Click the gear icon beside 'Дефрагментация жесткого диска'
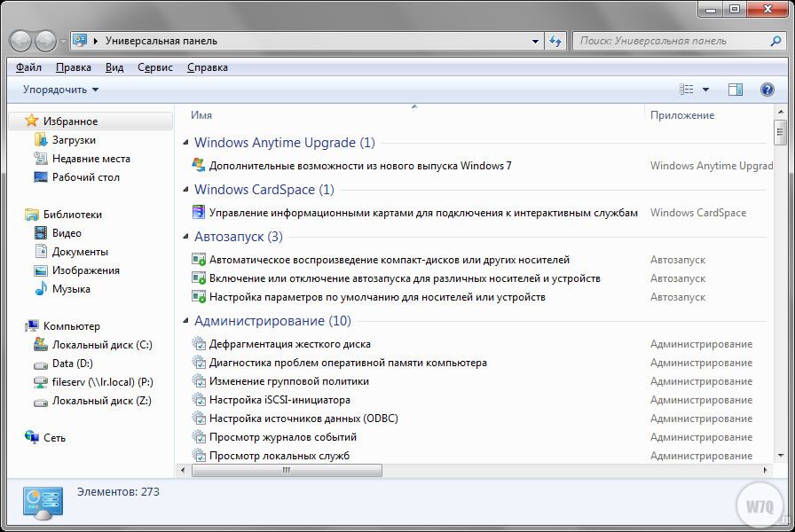The width and height of the screenshot is (795, 532). point(199,343)
